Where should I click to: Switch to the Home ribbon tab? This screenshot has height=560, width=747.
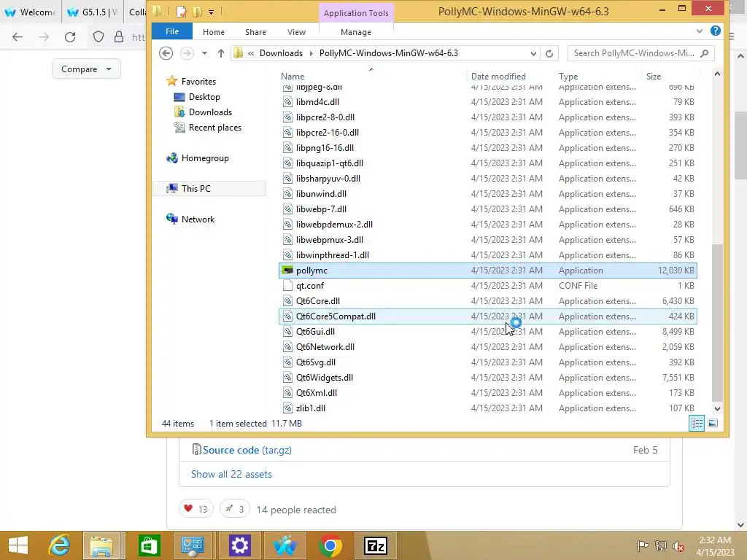214,32
